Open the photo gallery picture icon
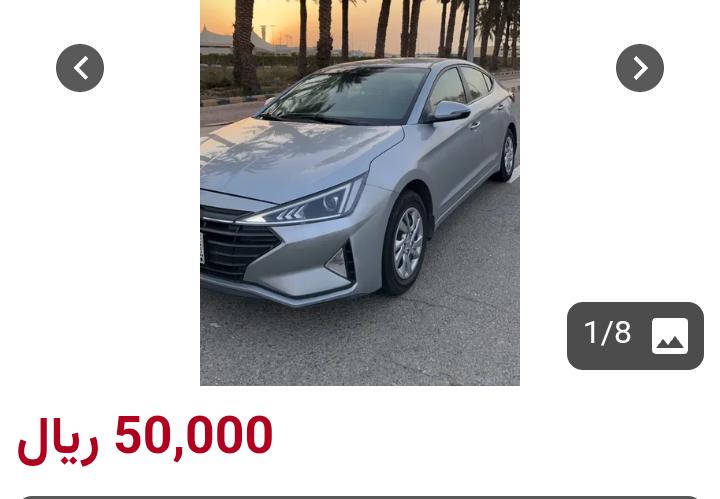The width and height of the screenshot is (720, 499). point(669,336)
